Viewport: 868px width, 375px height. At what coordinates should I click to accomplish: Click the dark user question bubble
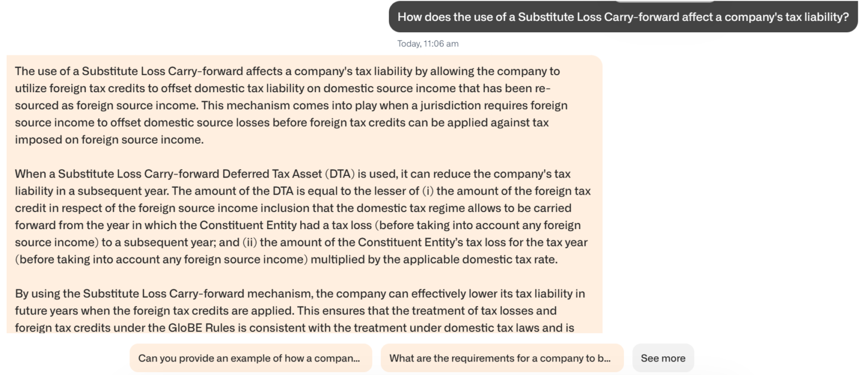pos(623,17)
